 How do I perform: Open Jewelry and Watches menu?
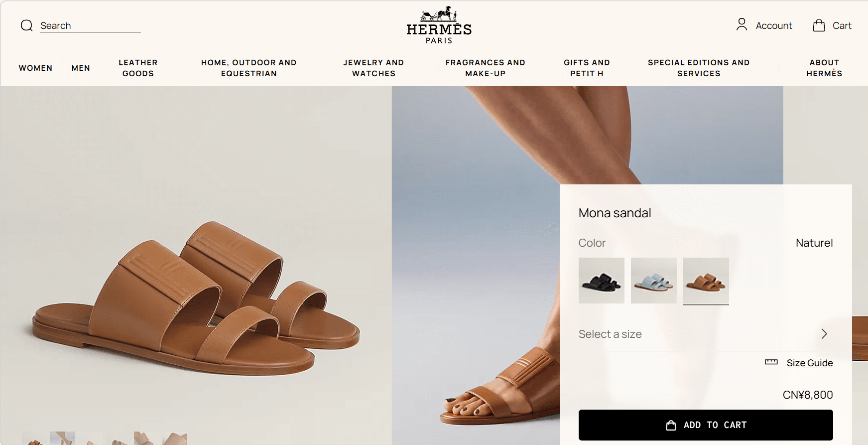[373, 68]
